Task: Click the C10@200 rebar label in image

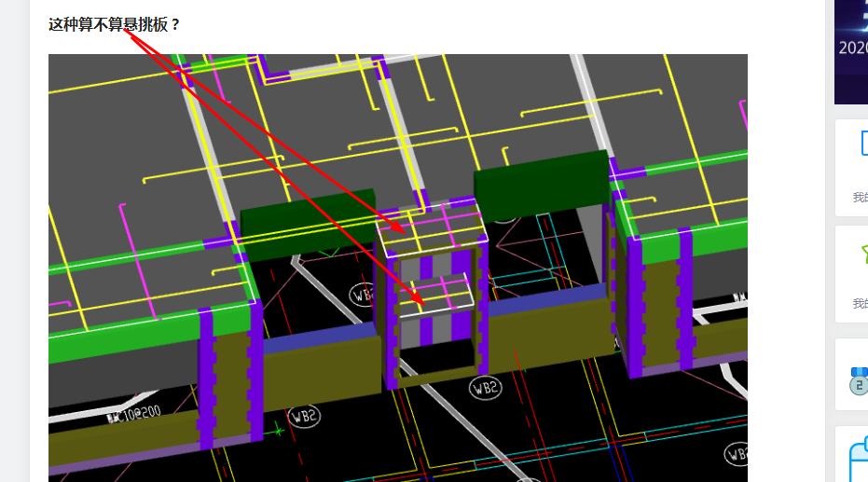Action: 134,413
